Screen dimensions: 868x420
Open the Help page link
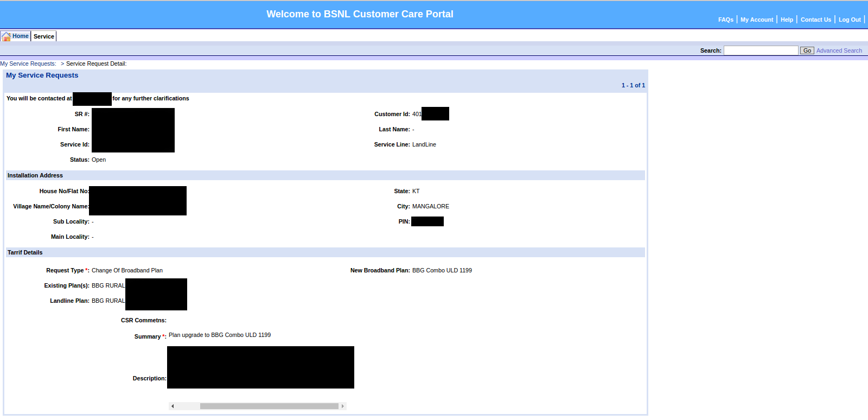[x=787, y=20]
